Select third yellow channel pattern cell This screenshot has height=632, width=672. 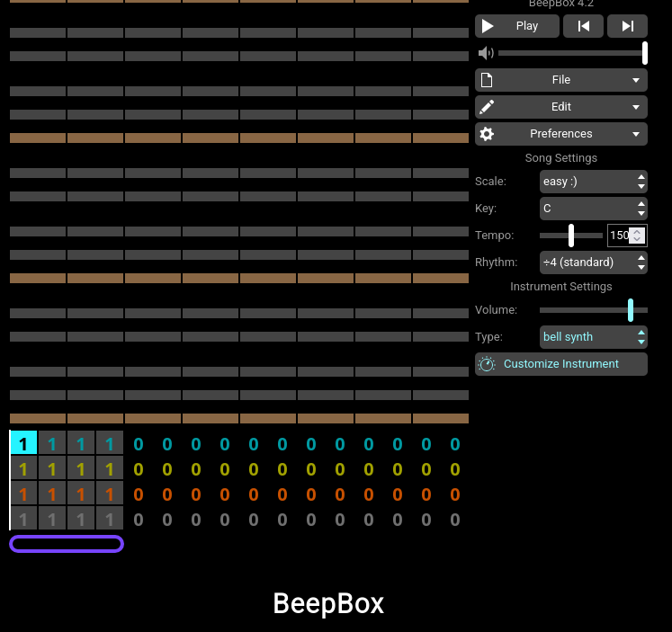[x=81, y=469]
